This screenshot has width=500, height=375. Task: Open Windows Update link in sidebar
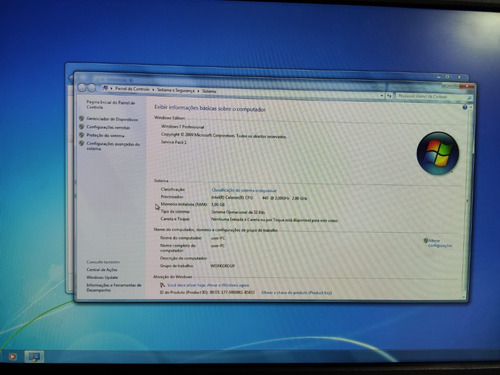(x=102, y=277)
